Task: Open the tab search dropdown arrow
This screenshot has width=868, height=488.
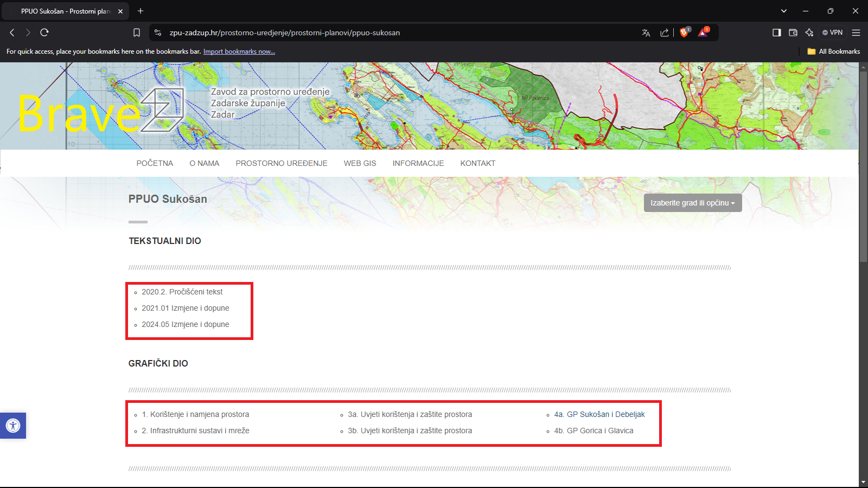Action: tap(783, 11)
